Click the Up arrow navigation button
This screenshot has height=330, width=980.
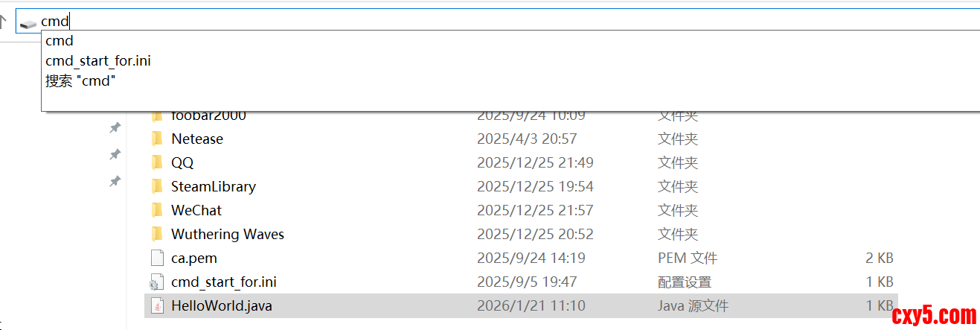pos(4,22)
